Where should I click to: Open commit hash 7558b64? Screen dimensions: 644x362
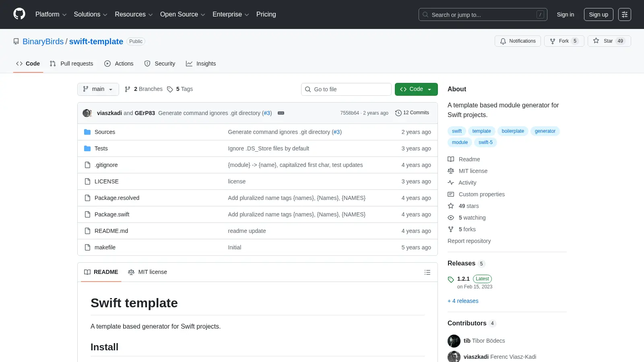tap(349, 113)
